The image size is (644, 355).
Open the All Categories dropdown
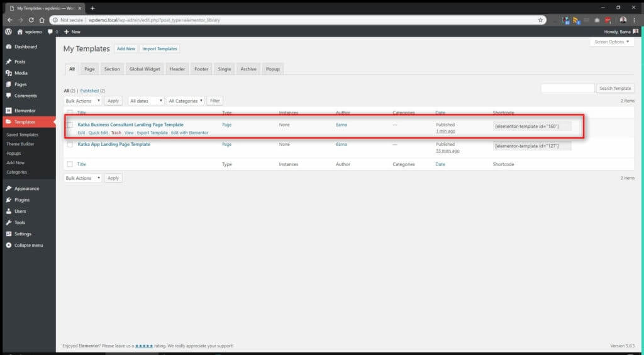pyautogui.click(x=186, y=101)
